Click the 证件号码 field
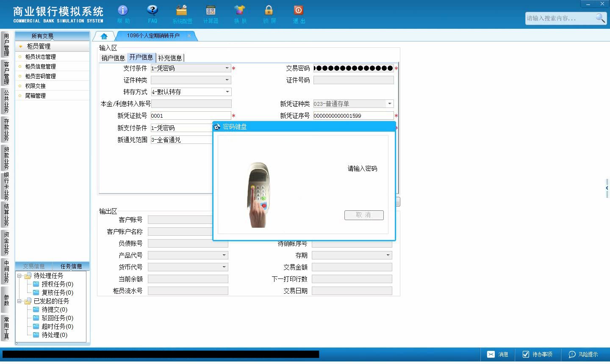 click(x=354, y=80)
